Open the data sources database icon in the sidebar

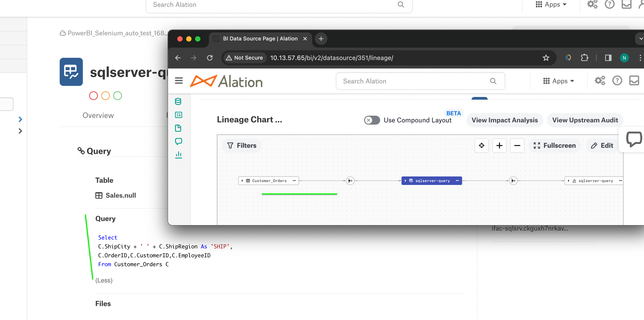178,102
